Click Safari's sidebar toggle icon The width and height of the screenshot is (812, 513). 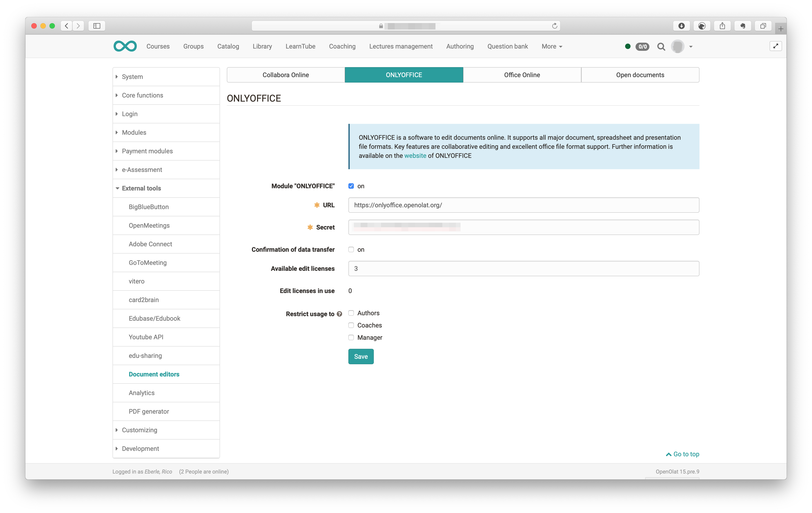coord(97,26)
